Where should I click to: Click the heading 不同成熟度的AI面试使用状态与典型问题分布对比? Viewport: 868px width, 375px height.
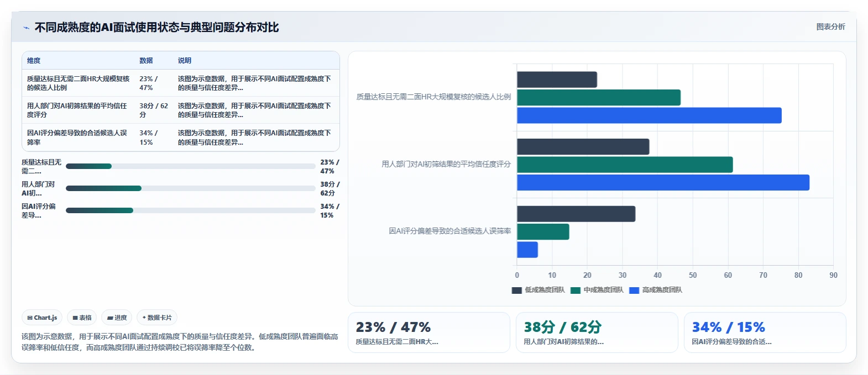tap(157, 28)
